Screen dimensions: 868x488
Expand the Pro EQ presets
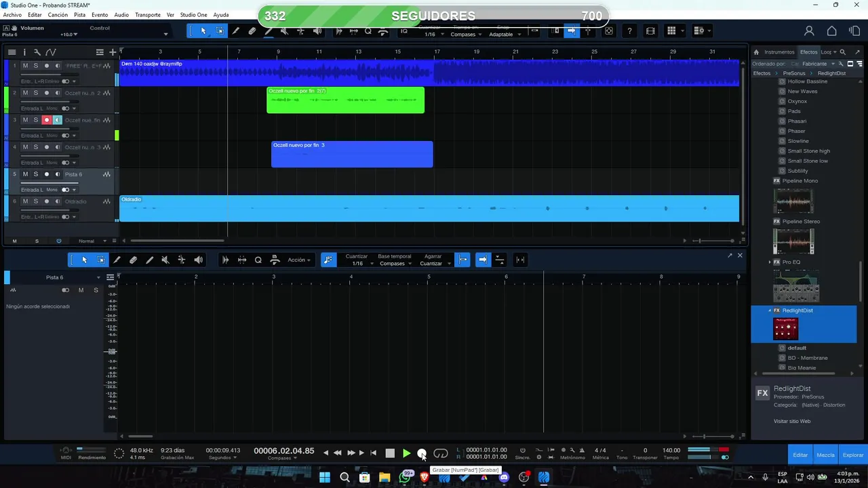[x=770, y=262]
